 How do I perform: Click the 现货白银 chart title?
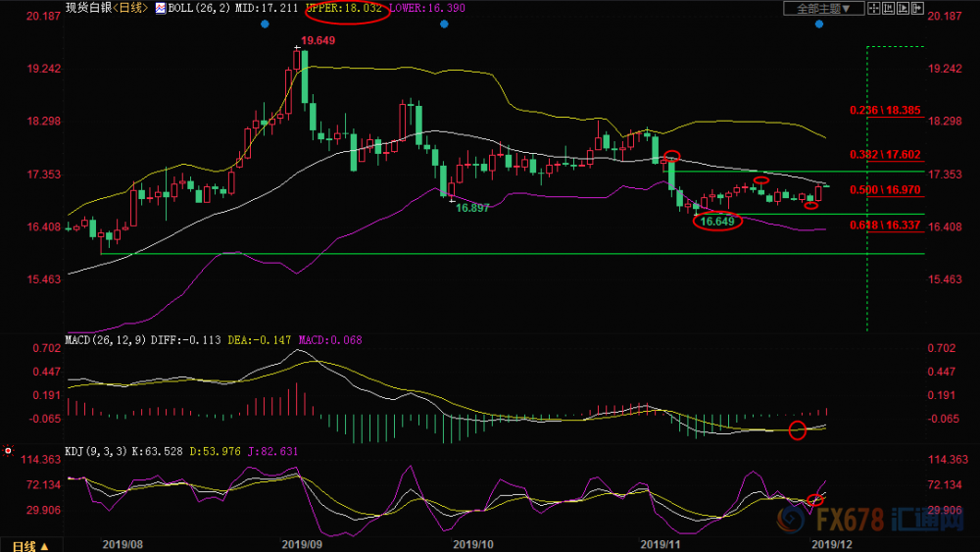click(x=89, y=8)
